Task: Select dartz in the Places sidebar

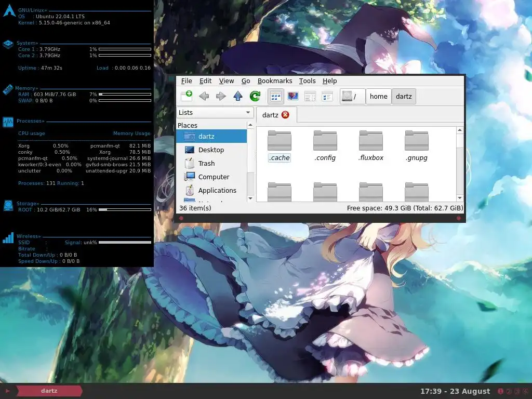Action: 211,136
